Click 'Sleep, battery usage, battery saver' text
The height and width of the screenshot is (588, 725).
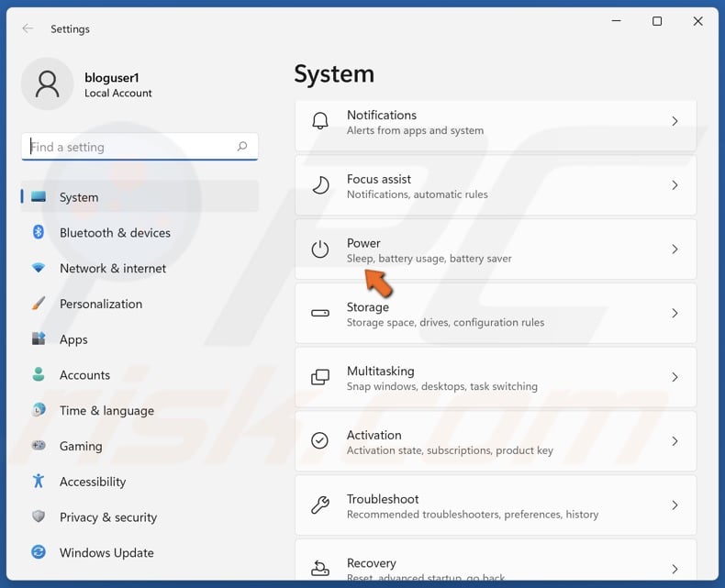[429, 259]
